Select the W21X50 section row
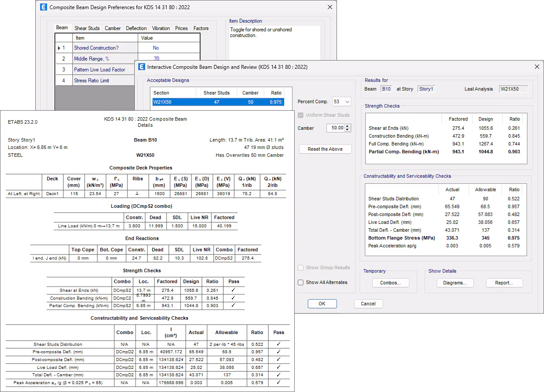The image size is (544, 392). [x=217, y=102]
